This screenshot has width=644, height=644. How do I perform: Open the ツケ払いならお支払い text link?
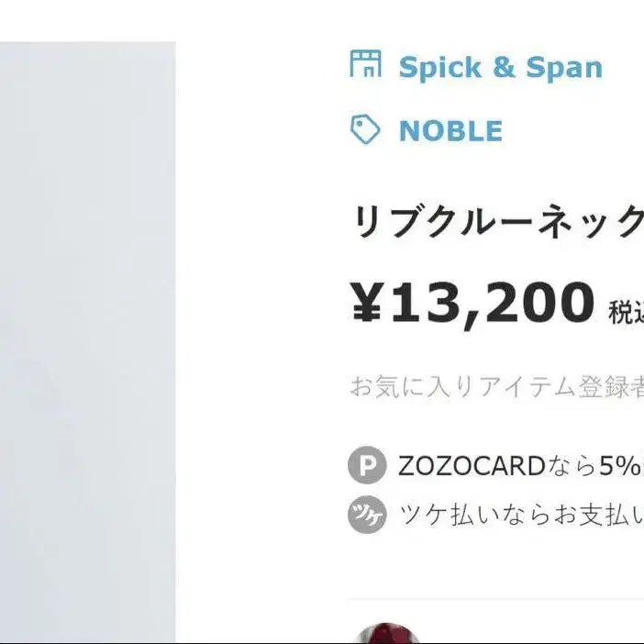coord(522,515)
